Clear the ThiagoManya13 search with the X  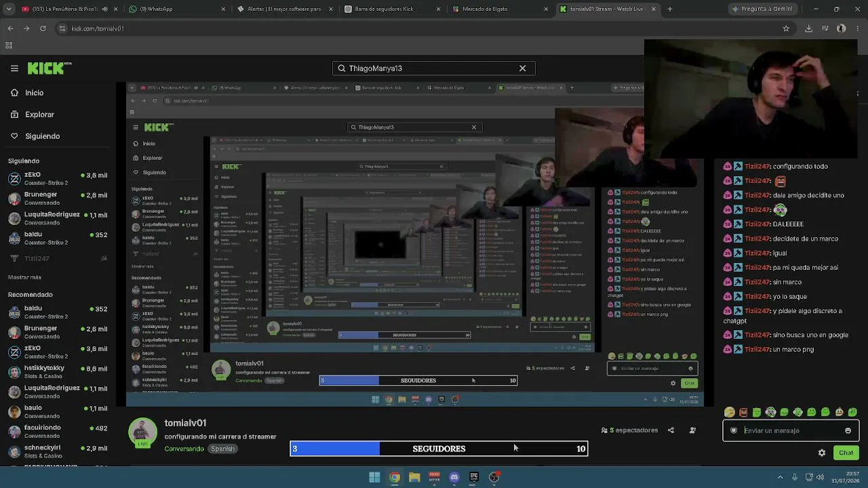tap(522, 68)
